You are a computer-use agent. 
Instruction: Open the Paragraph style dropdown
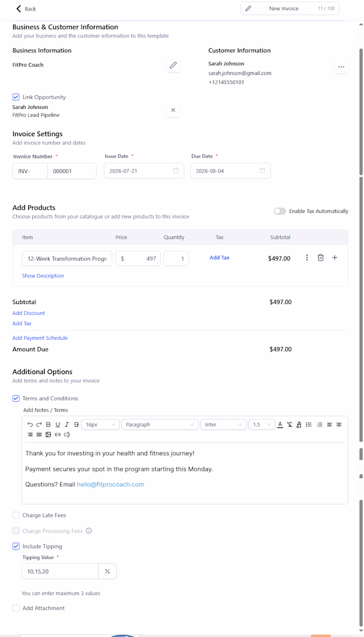[x=160, y=424]
